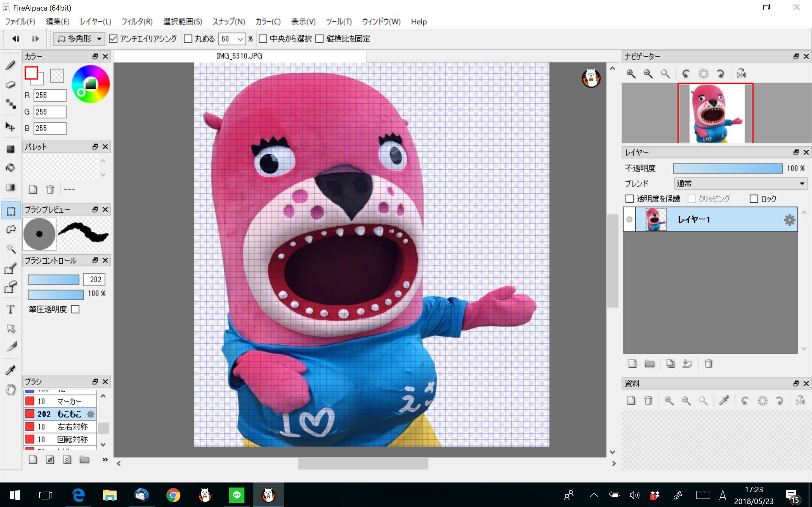This screenshot has height=507, width=812.
Task: Open brush settings gear for もこもこ
Action: pyautogui.click(x=91, y=414)
